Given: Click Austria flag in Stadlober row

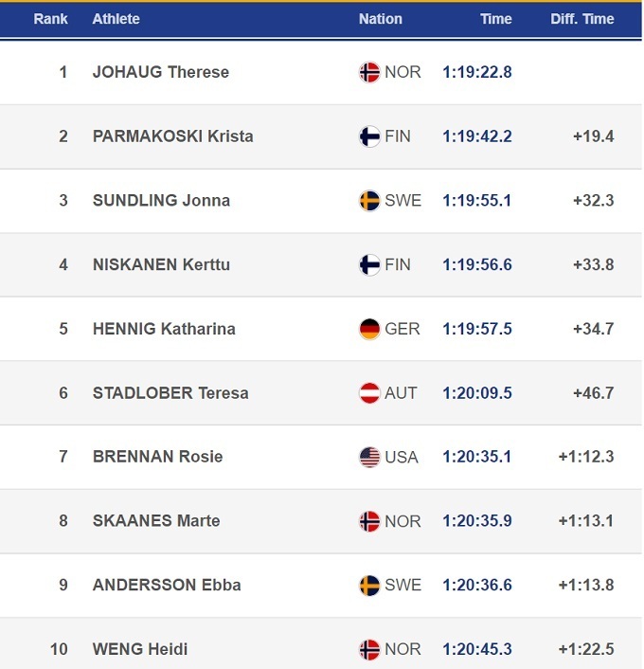Looking at the screenshot, I should pos(369,393).
